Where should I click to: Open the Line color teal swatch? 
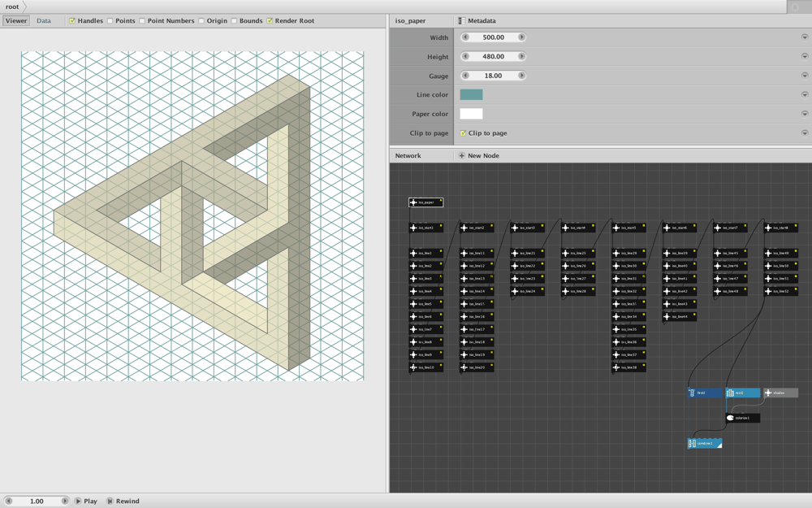click(x=471, y=95)
